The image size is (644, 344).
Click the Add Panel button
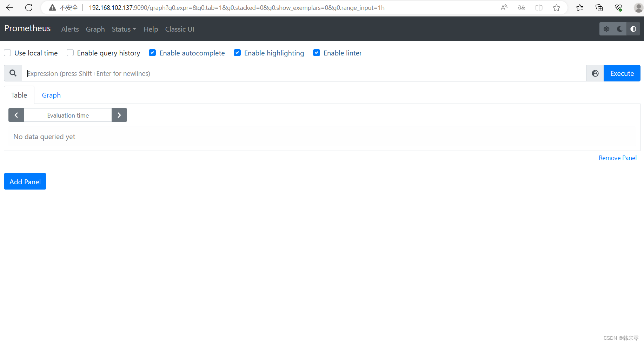tap(25, 181)
